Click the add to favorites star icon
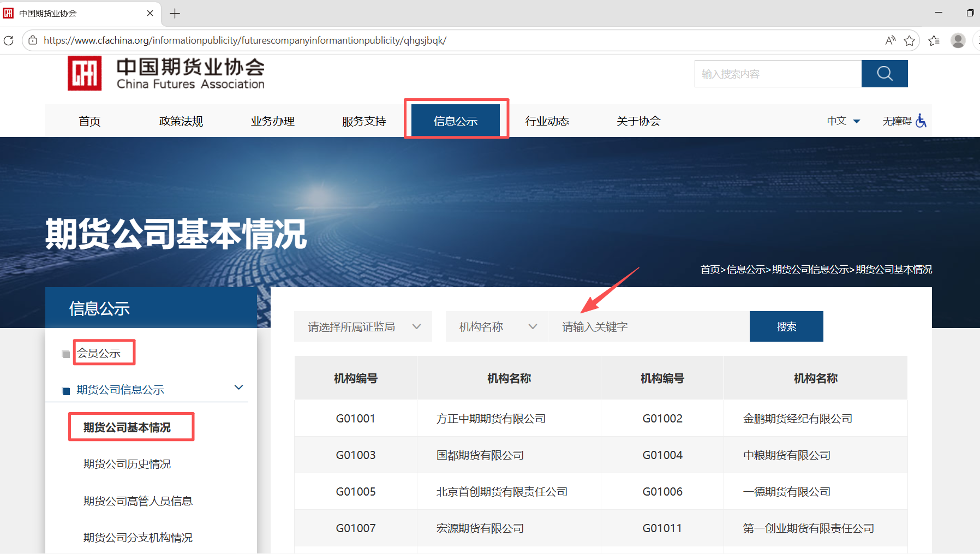Screen dimensions: 980x554 click(909, 40)
